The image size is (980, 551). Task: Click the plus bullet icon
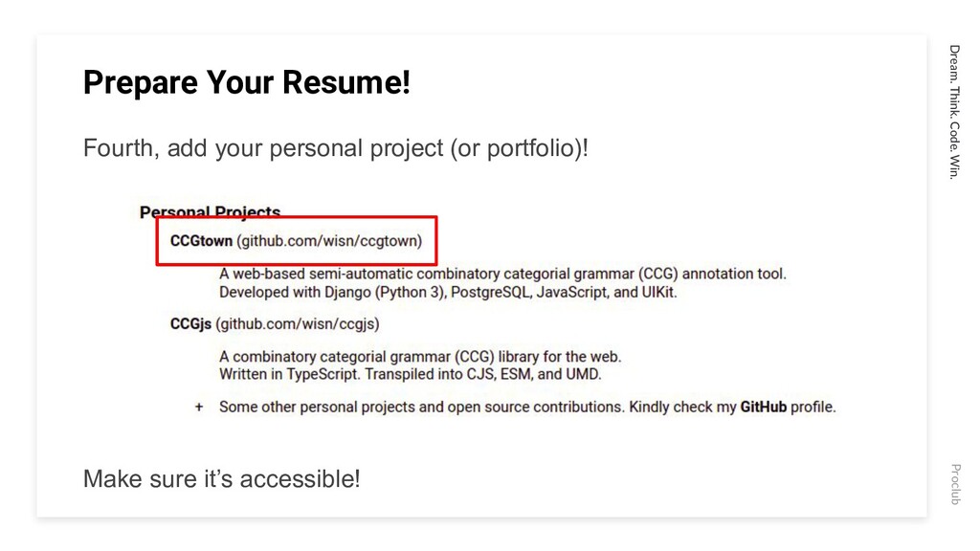199,408
